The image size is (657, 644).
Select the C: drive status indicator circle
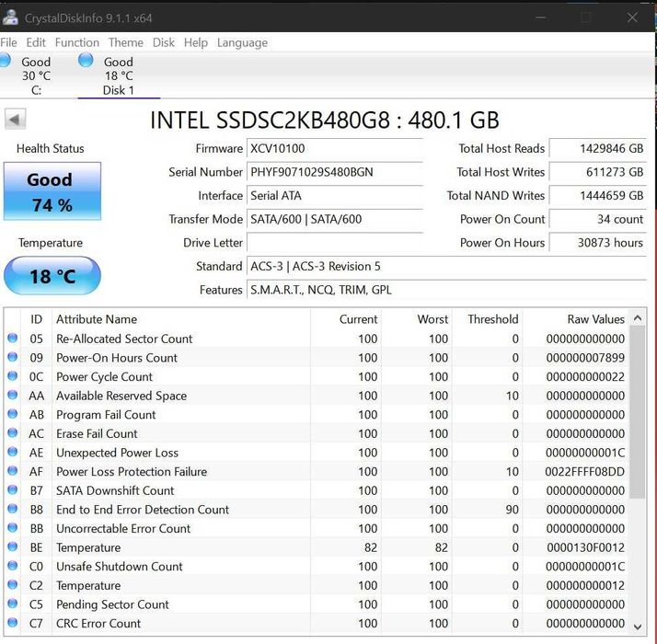[x=5, y=60]
